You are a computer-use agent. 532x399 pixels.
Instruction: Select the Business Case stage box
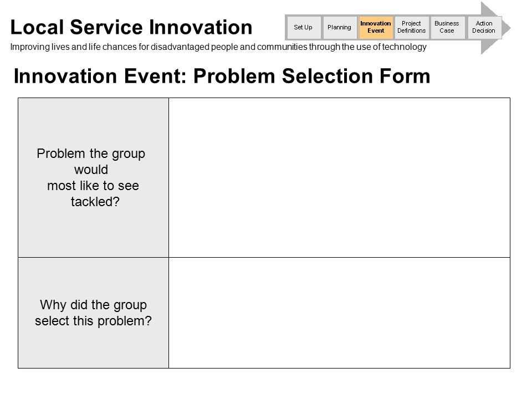(x=447, y=28)
